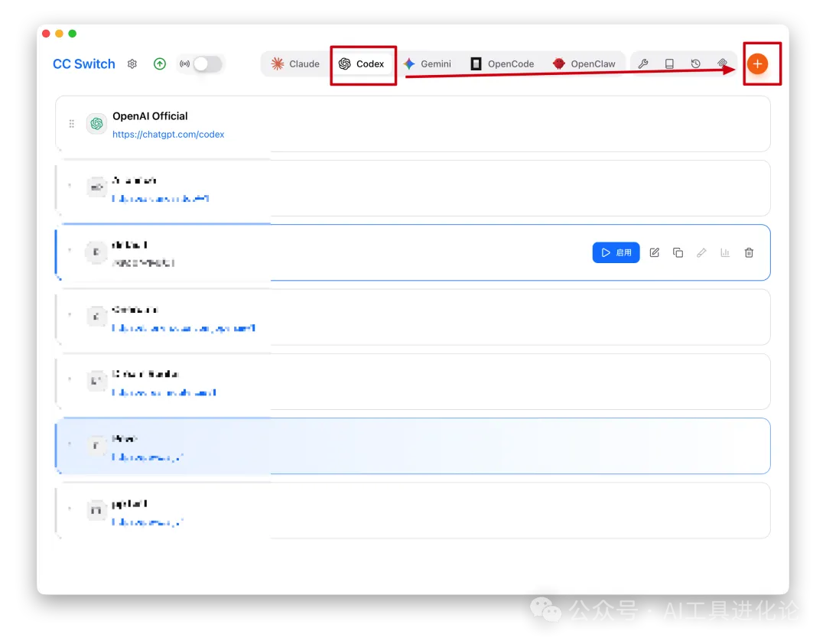
Task: Go to the OpenClaw tab
Action: [x=584, y=63]
